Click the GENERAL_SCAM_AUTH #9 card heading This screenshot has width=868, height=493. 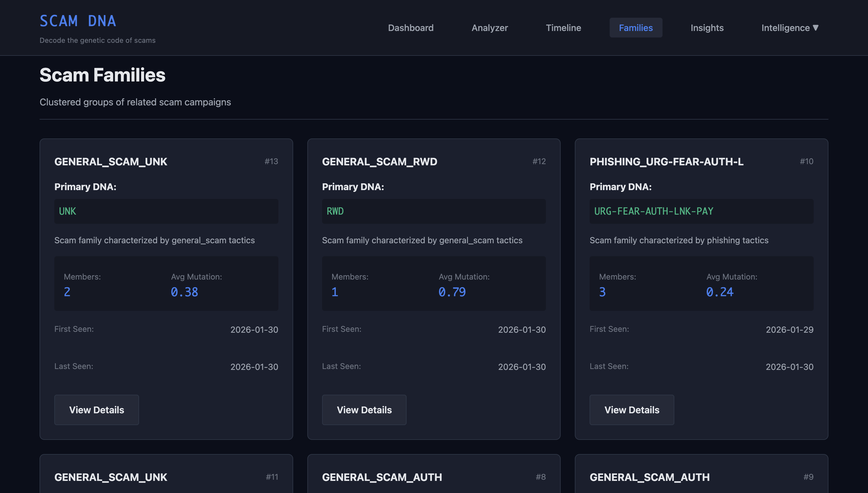click(649, 477)
